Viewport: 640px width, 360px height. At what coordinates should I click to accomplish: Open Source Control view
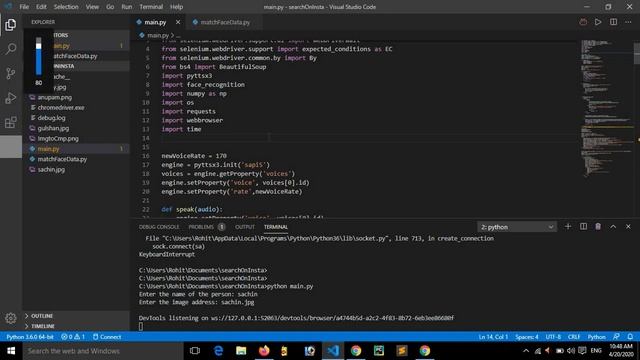[x=11, y=74]
